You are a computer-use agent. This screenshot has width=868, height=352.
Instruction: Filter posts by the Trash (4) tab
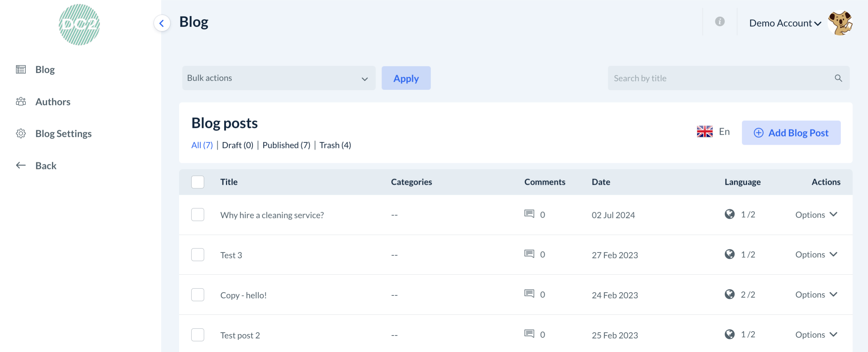pyautogui.click(x=335, y=145)
